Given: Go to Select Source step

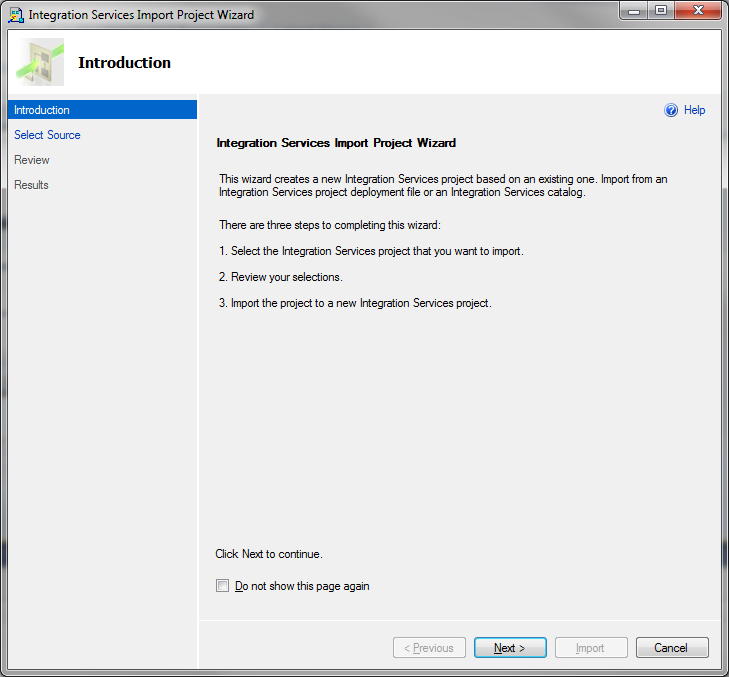Looking at the screenshot, I should pyautogui.click(x=47, y=135).
